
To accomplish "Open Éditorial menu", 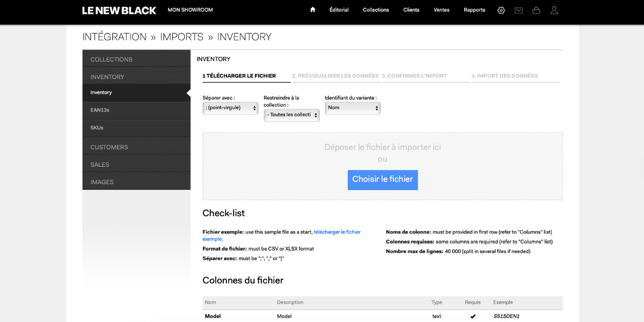I will (x=339, y=10).
